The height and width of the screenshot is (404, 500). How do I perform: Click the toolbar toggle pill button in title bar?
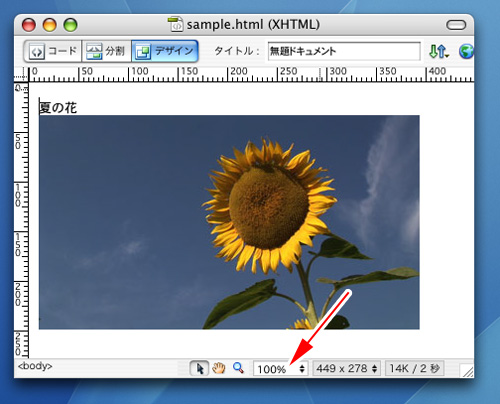click(x=456, y=25)
